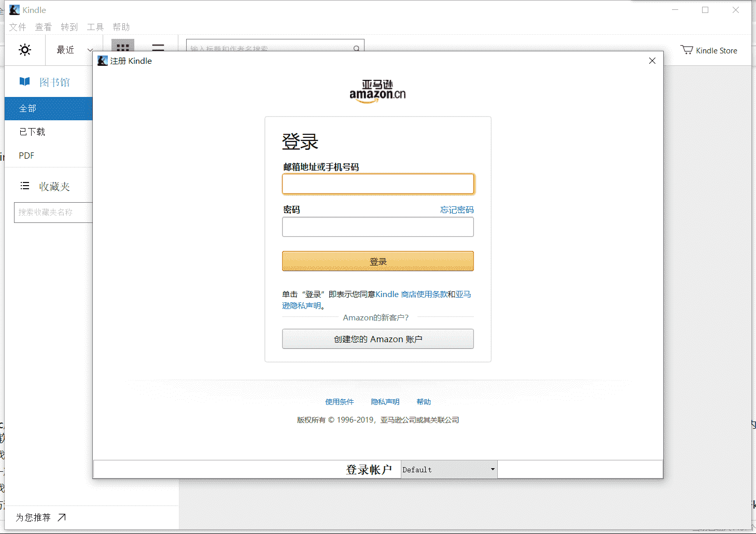Click the yellow 登录 button
This screenshot has width=756, height=534.
coord(378,261)
